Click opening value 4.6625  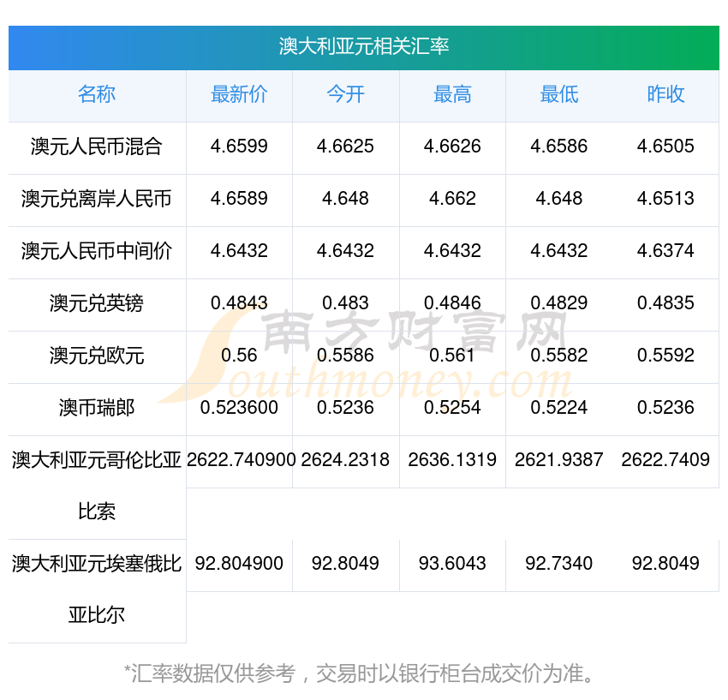pos(345,147)
